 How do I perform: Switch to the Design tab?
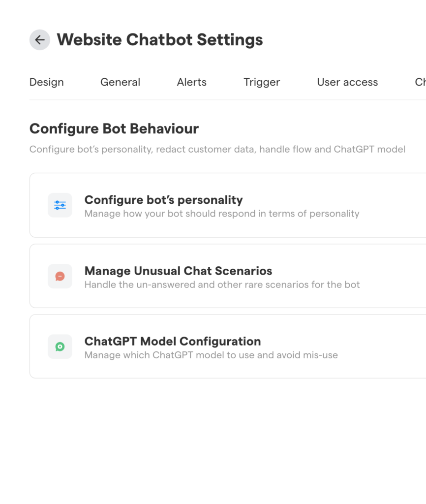(47, 82)
